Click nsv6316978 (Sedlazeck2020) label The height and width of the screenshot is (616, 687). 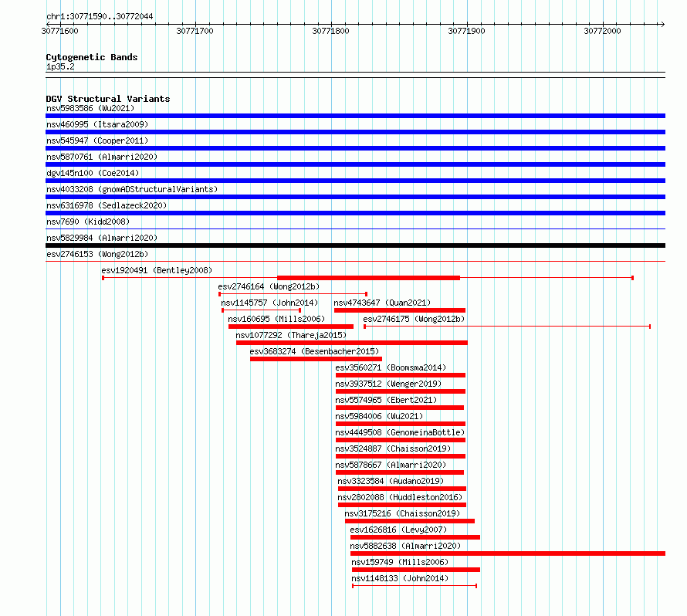[x=107, y=205]
